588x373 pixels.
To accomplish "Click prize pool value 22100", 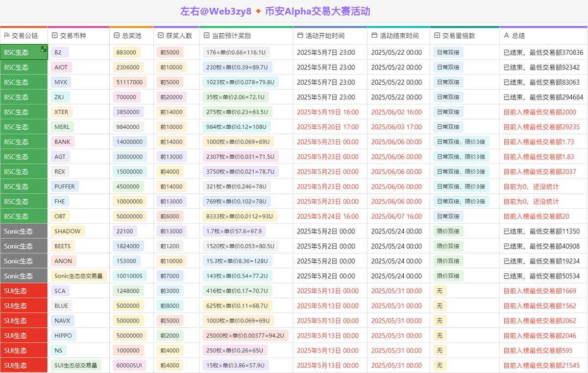I will tap(125, 231).
